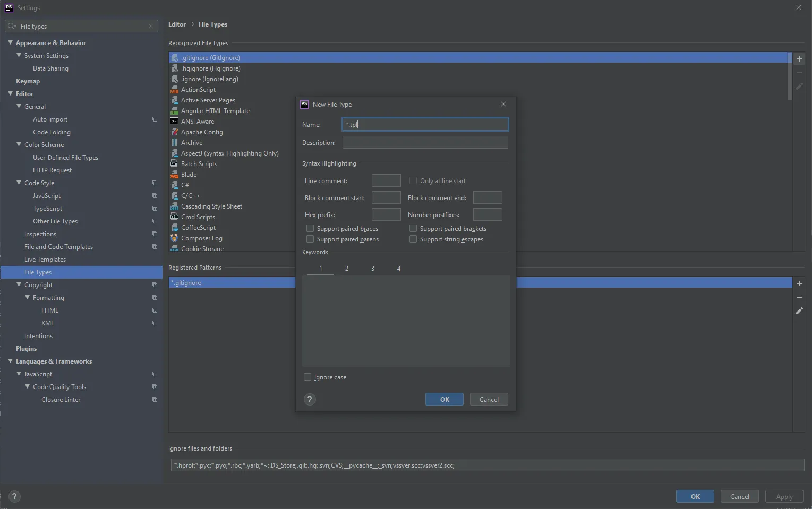The width and height of the screenshot is (812, 509).
Task: Click the remove registered pattern minus icon
Action: (x=799, y=297)
